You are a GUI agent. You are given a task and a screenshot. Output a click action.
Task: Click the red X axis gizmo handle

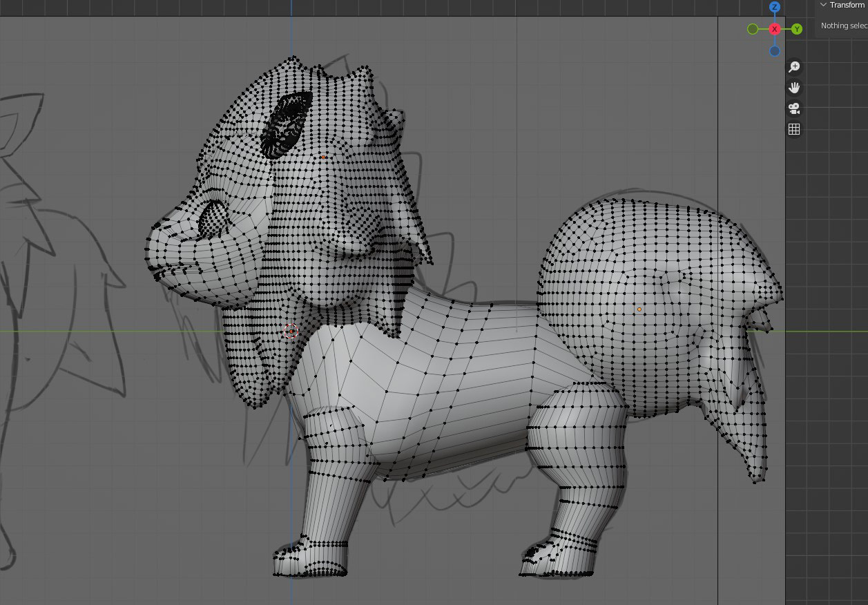pos(775,29)
